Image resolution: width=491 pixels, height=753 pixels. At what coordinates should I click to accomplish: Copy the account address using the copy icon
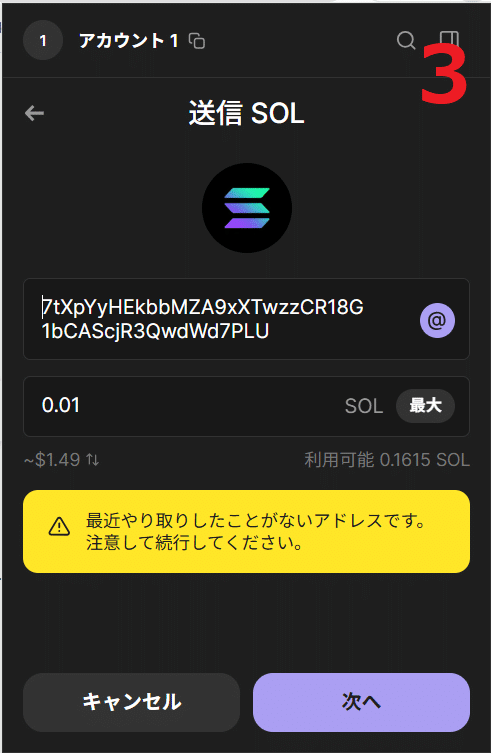196,41
